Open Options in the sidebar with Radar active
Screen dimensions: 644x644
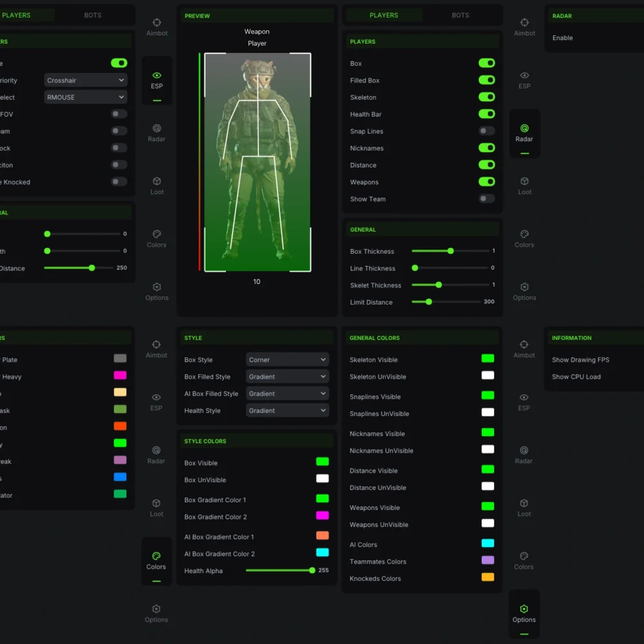coord(524,292)
